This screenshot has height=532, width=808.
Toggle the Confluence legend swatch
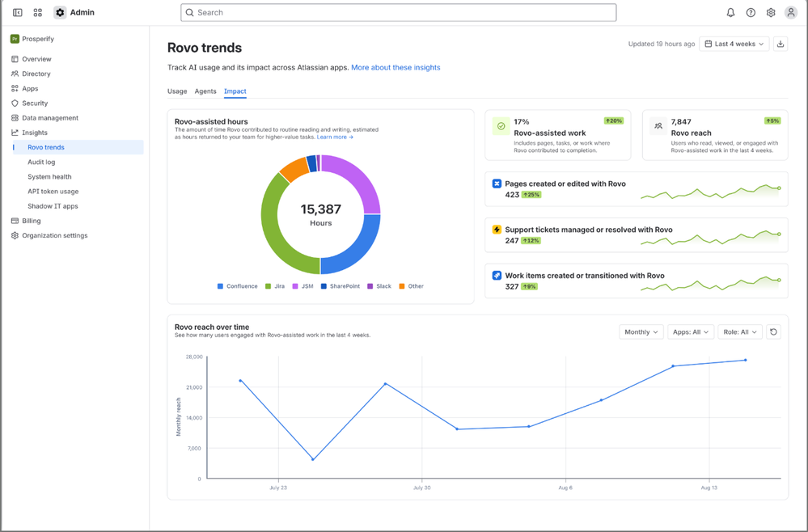pos(220,286)
